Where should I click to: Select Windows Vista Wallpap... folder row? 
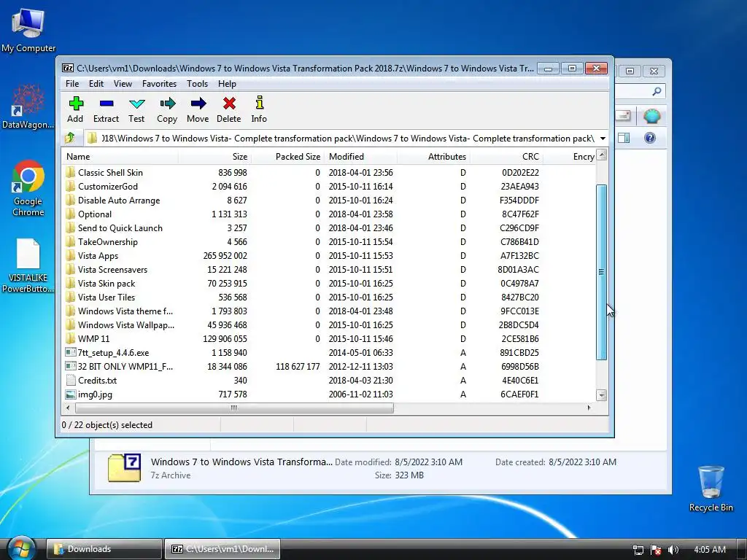tap(329, 324)
